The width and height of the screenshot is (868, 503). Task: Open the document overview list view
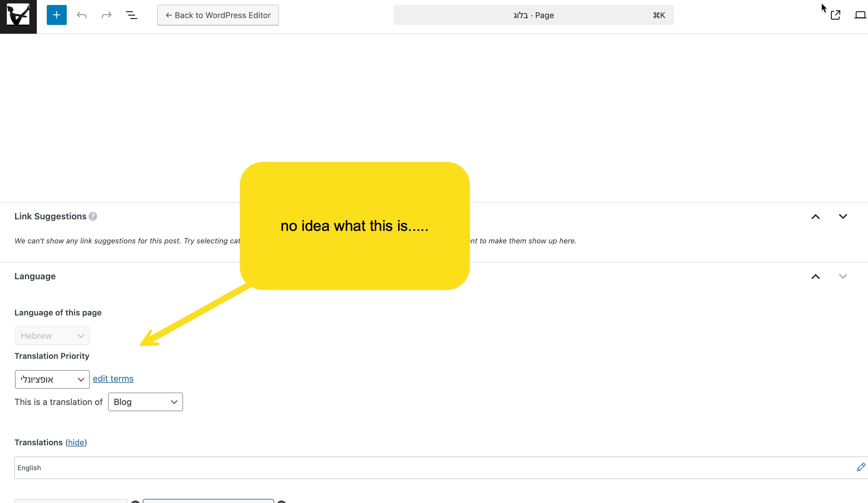[x=131, y=15]
